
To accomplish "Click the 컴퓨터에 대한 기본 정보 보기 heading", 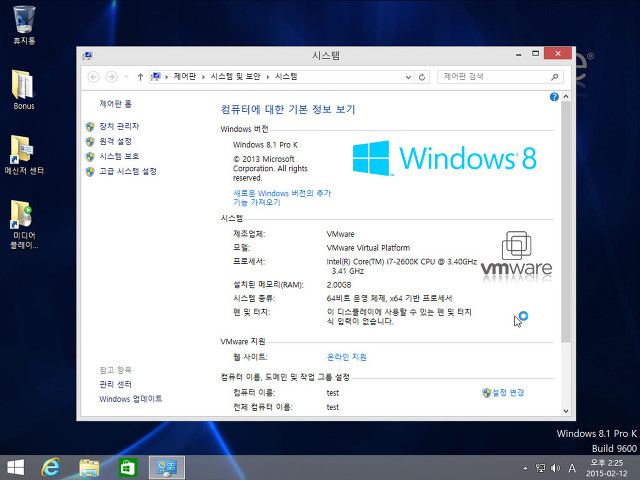I will [x=288, y=109].
